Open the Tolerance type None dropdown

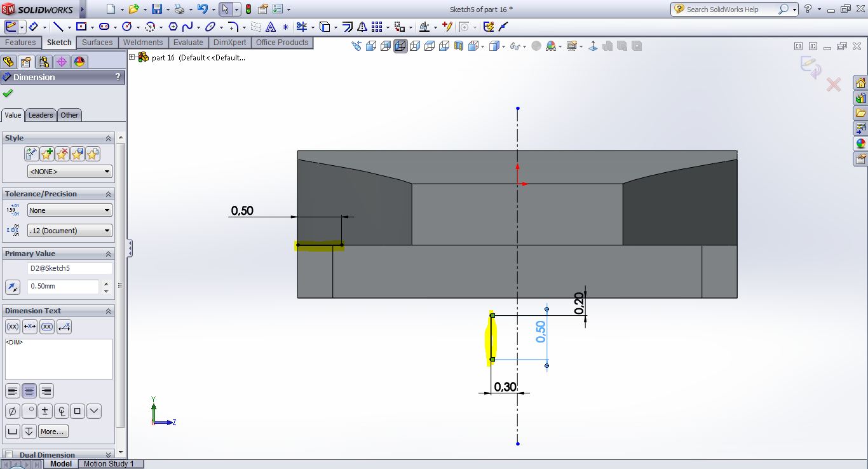tap(70, 210)
